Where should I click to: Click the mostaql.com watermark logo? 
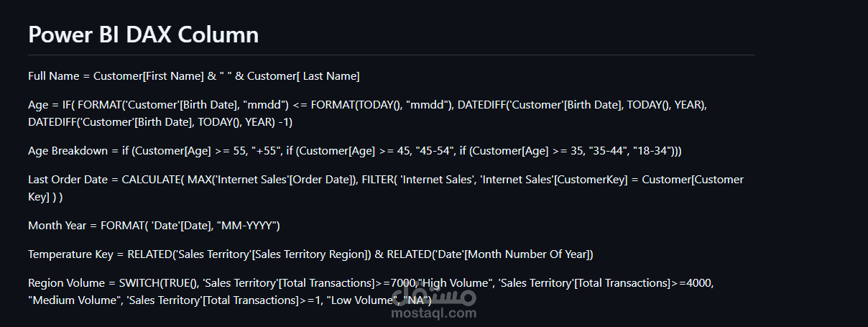[x=434, y=293]
